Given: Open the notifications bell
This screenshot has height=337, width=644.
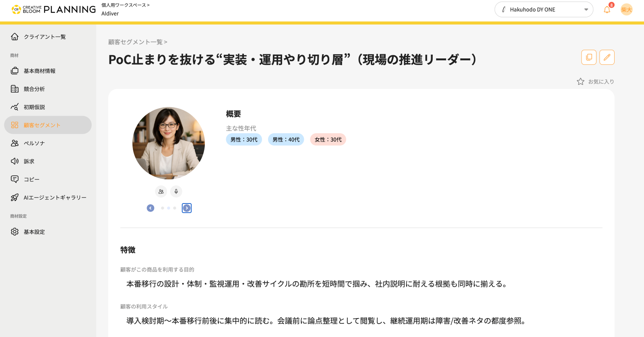Looking at the screenshot, I should point(607,10).
